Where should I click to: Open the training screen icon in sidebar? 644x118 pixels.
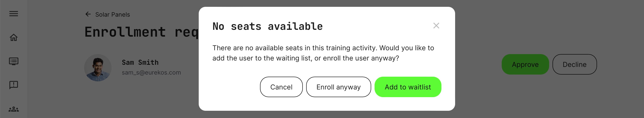pyautogui.click(x=13, y=61)
